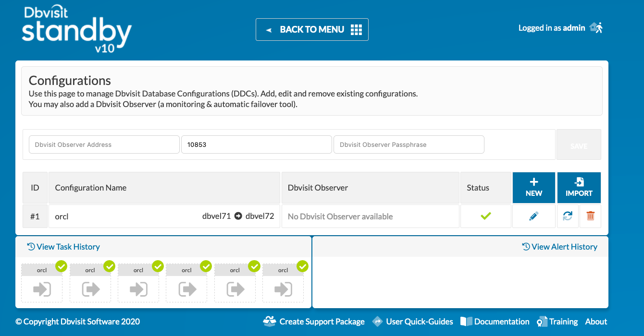Click the Dbvisit Standby v10 logo
Viewport: 644px width, 336px height.
(x=77, y=30)
